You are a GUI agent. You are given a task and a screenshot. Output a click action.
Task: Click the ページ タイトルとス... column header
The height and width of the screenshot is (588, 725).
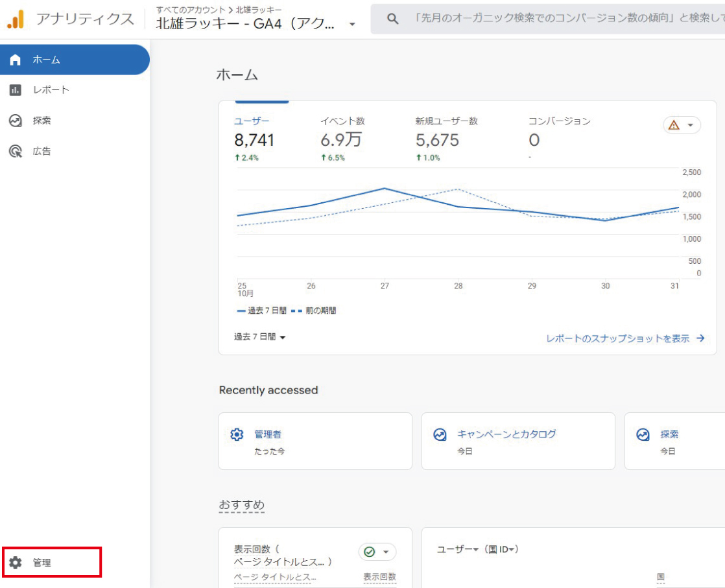[275, 577]
